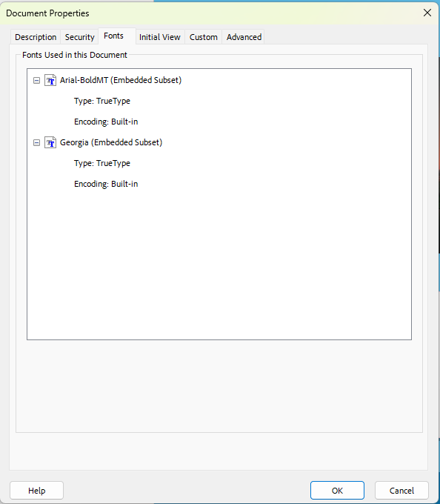This screenshot has width=440, height=504.
Task: Select Arial-BoldMT (Embedded Subset) row
Action: (121, 80)
